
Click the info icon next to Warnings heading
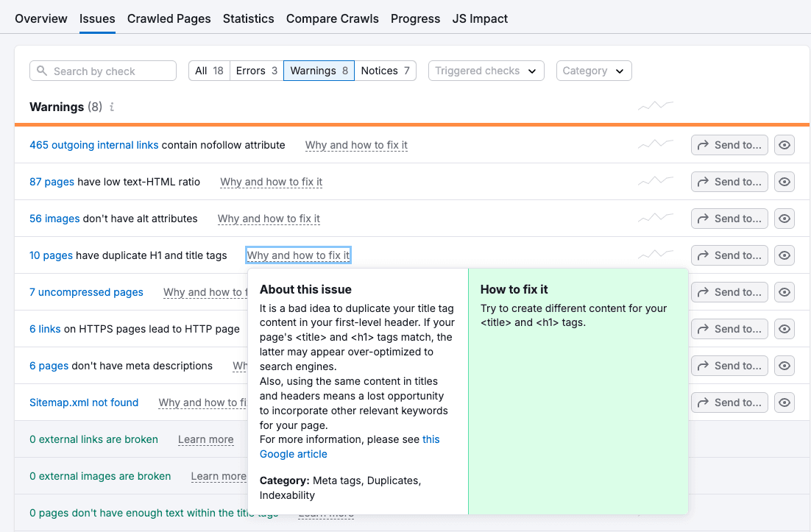tap(112, 107)
